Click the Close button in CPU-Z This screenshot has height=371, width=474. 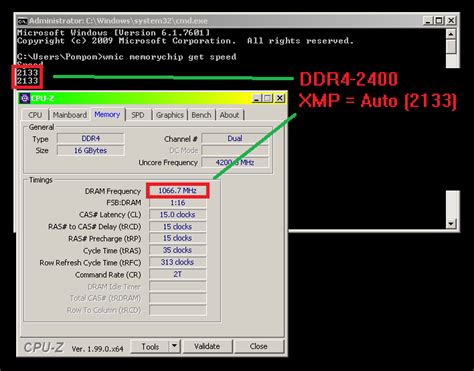[259, 347]
